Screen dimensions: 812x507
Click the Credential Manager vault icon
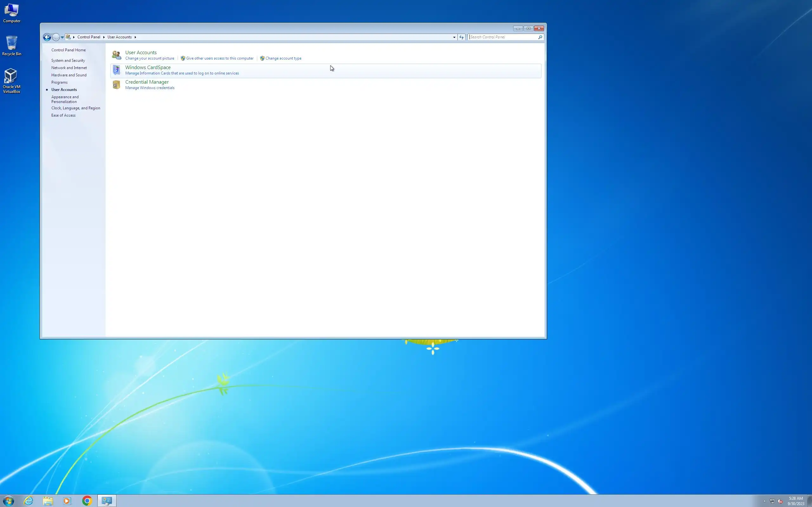[116, 85]
